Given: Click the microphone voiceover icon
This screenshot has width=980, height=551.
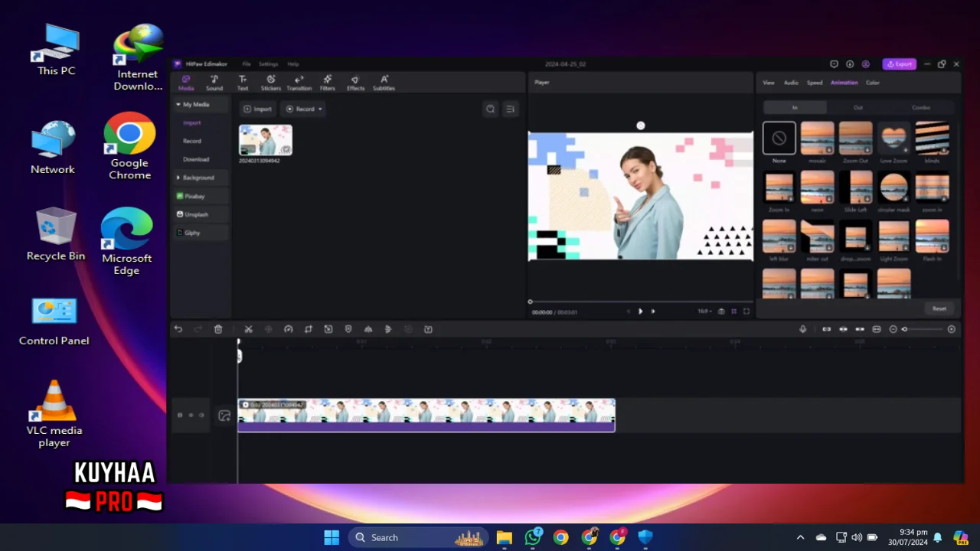Looking at the screenshot, I should [x=802, y=329].
